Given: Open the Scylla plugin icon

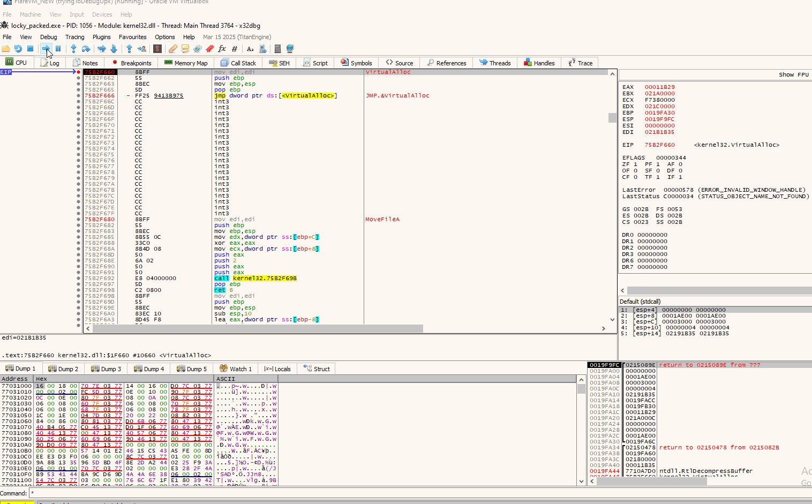Looking at the screenshot, I should click(157, 49).
